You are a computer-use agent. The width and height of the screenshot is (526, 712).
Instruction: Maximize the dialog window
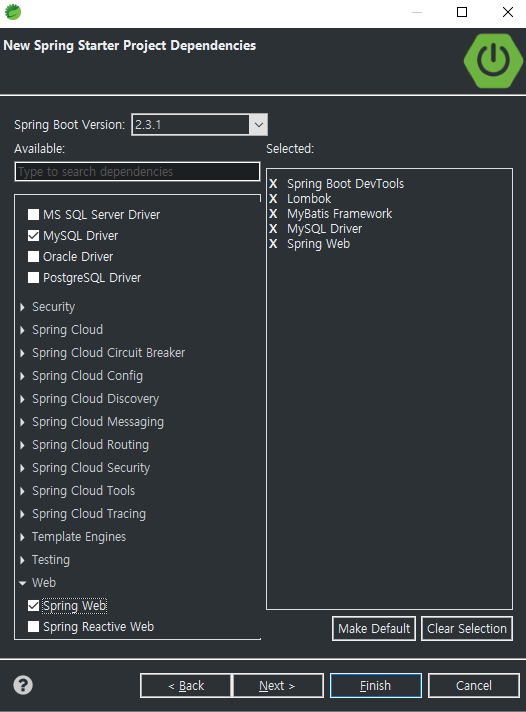pos(462,12)
